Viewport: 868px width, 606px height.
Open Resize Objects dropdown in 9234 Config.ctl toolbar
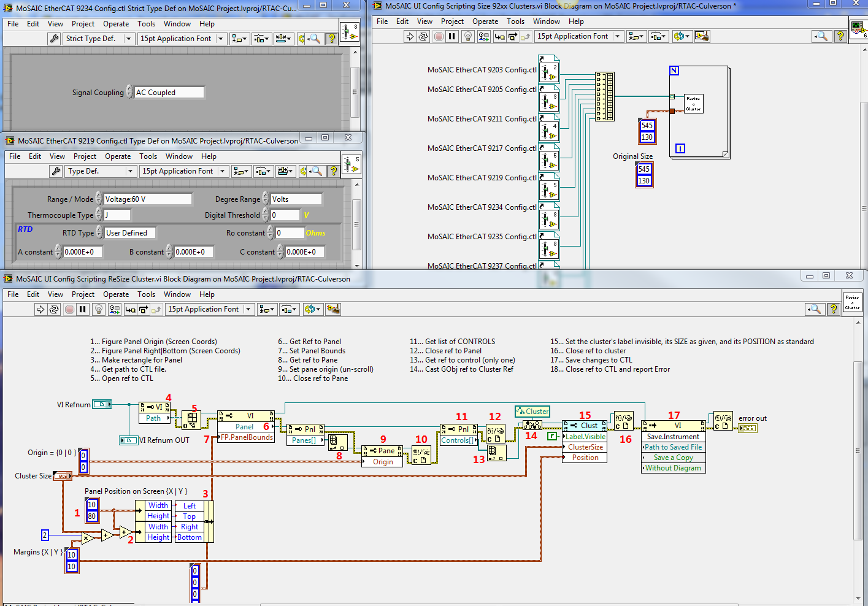pos(283,38)
